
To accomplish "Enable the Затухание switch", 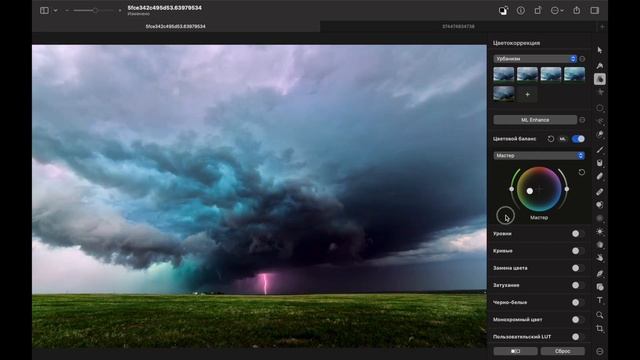I will (x=578, y=285).
